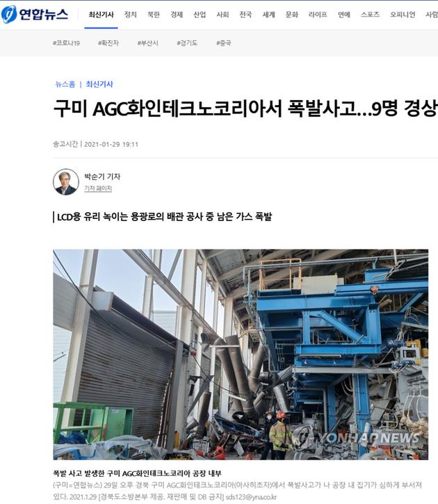Image resolution: width=438 pixels, height=504 pixels.
Task: Click the #경기도 hashtag link
Action: [x=187, y=43]
